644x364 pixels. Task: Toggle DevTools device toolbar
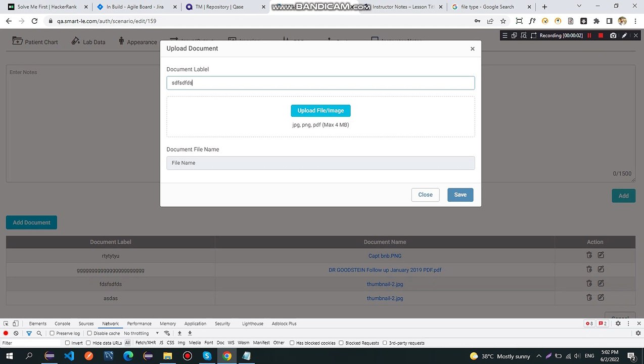[16, 324]
